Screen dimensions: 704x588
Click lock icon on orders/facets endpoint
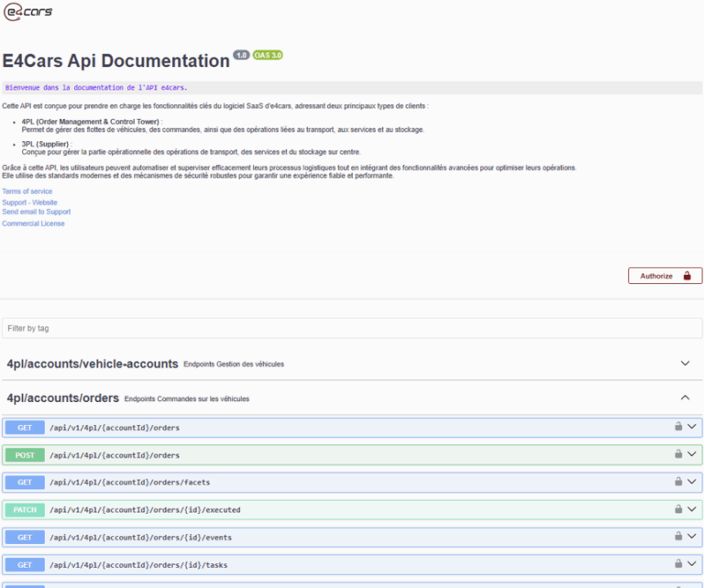click(678, 482)
